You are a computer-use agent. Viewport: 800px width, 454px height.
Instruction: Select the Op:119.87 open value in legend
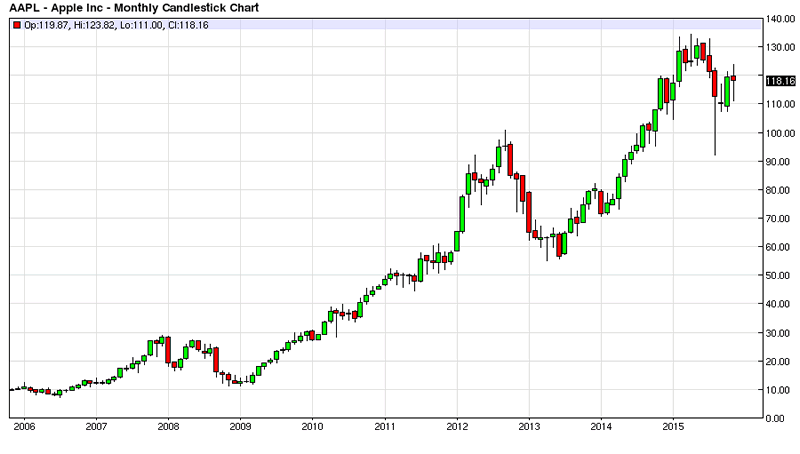(46, 25)
